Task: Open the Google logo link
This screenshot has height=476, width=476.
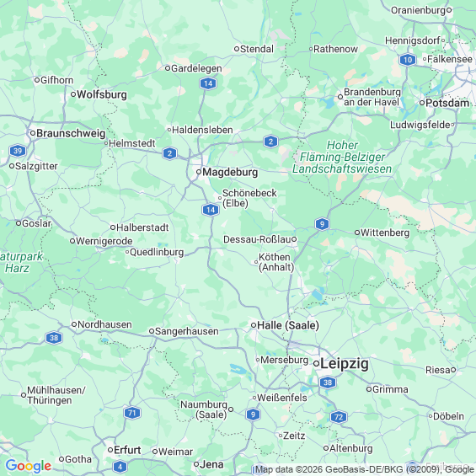Action: pyautogui.click(x=29, y=466)
